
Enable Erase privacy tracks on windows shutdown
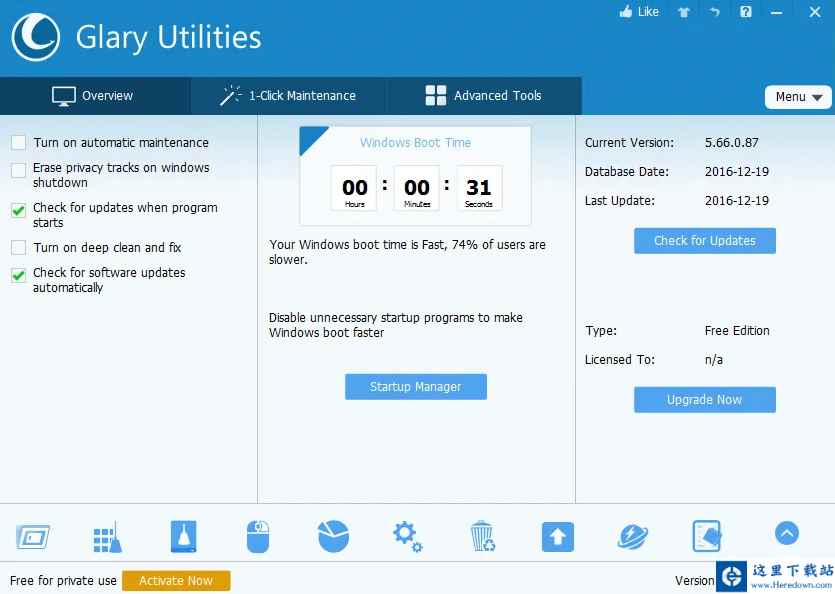tap(19, 170)
